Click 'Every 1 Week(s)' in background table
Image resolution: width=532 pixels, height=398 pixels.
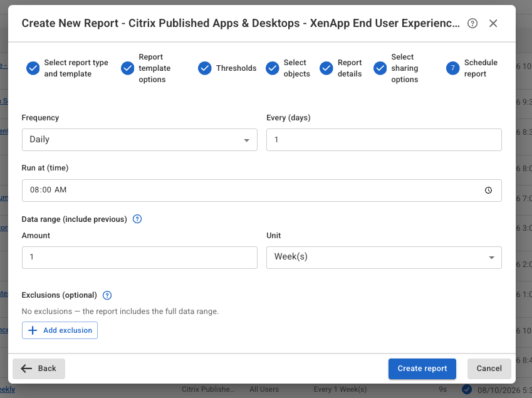pos(340,389)
